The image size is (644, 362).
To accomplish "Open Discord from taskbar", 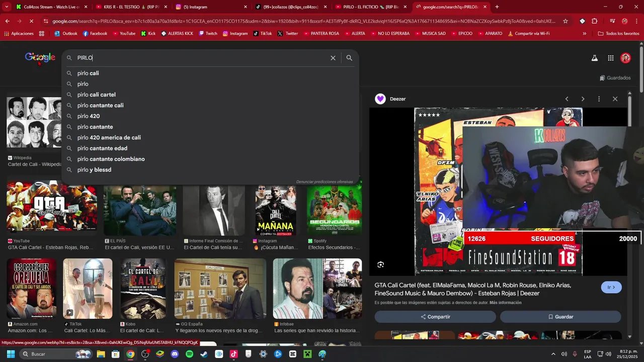I will (x=175, y=354).
